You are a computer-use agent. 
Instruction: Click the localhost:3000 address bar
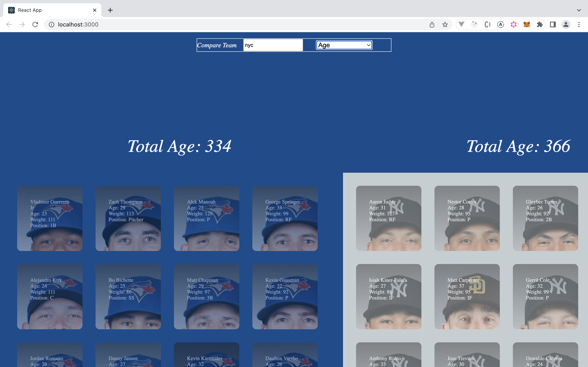pos(219,24)
